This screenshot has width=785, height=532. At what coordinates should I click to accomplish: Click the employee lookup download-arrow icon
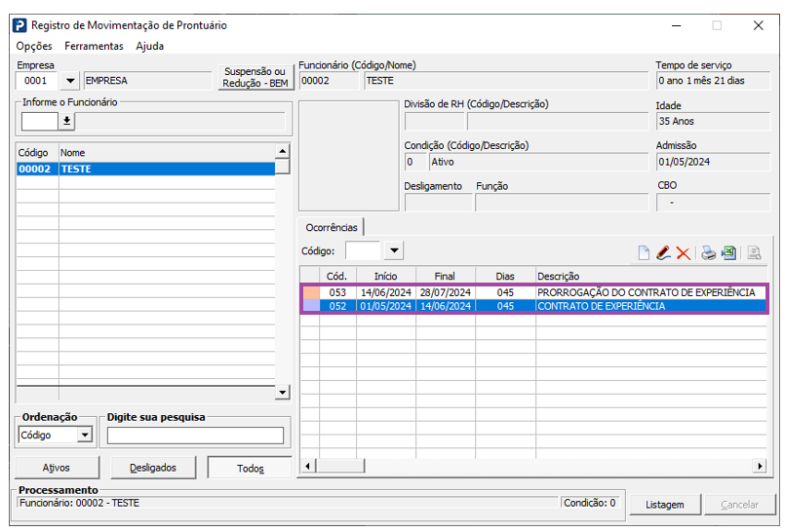[x=66, y=121]
